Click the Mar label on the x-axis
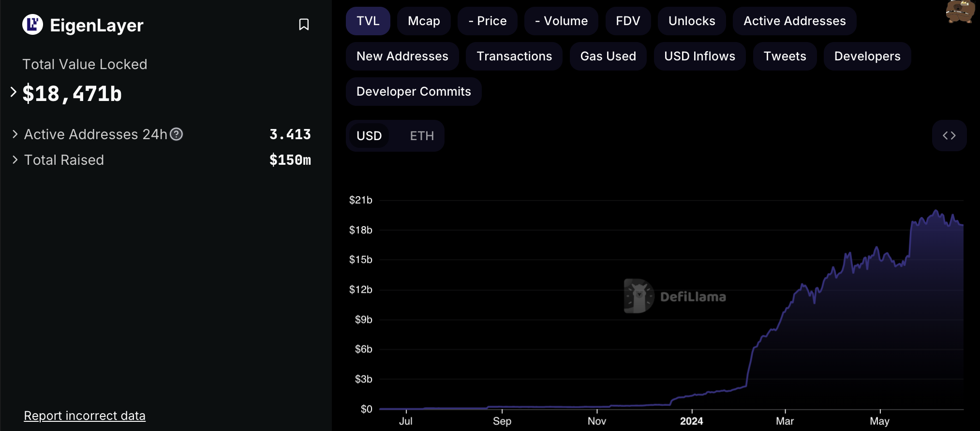The image size is (980, 431). [x=785, y=421]
